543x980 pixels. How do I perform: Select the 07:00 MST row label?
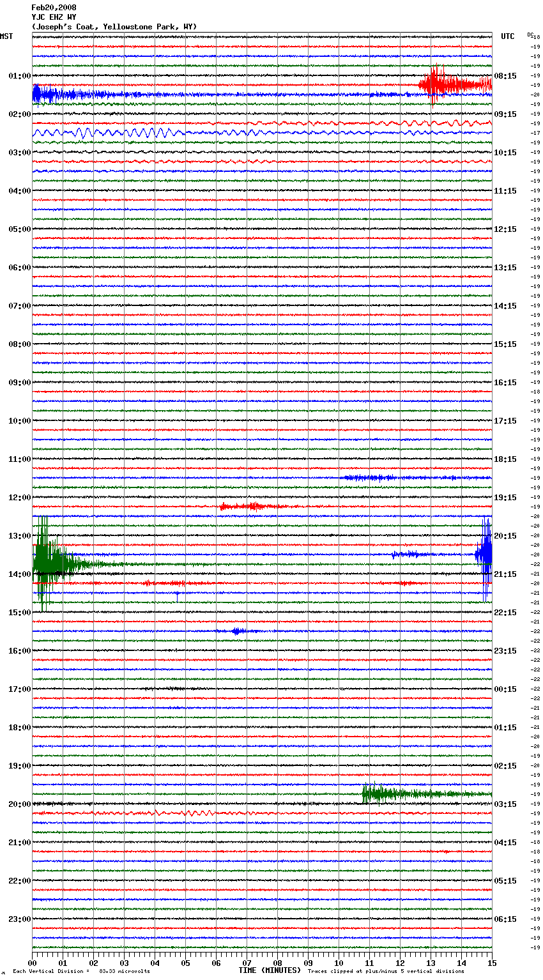click(x=20, y=306)
